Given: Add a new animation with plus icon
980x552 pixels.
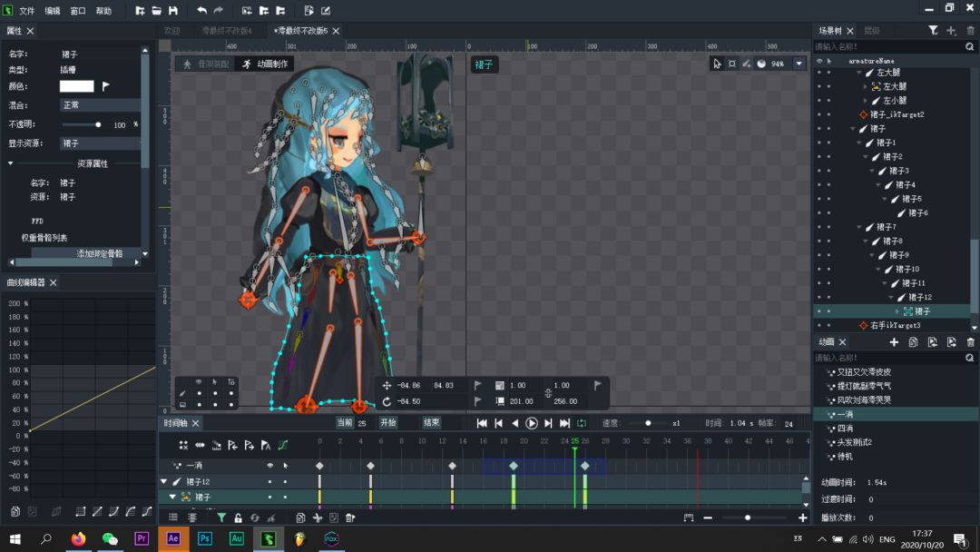Looking at the screenshot, I should (x=894, y=342).
